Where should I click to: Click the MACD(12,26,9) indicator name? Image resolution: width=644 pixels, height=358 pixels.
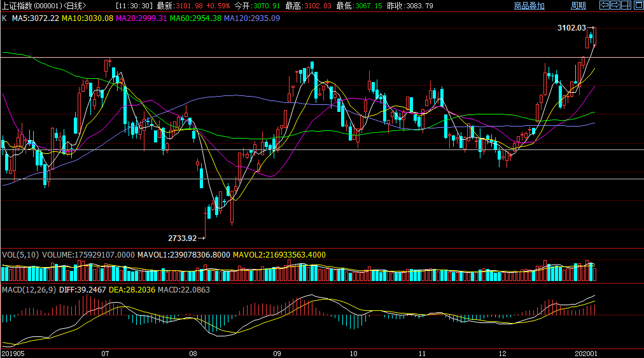pyautogui.click(x=29, y=290)
